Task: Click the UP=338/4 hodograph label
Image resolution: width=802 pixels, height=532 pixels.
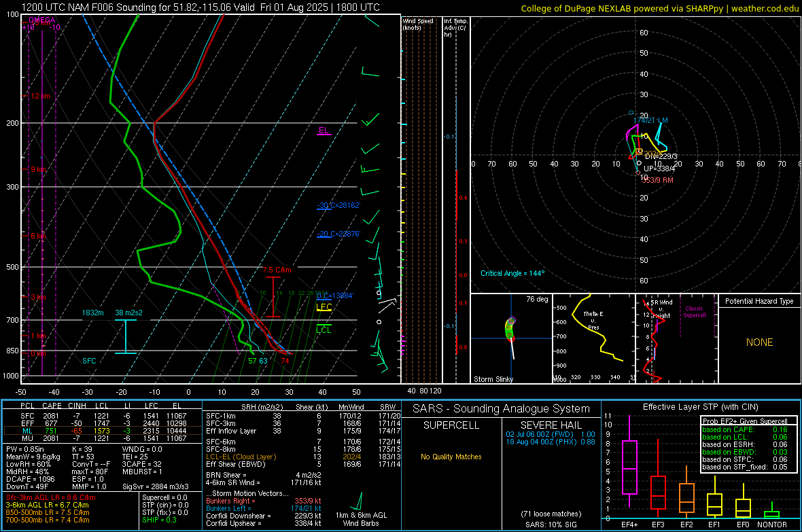Action: pos(659,169)
